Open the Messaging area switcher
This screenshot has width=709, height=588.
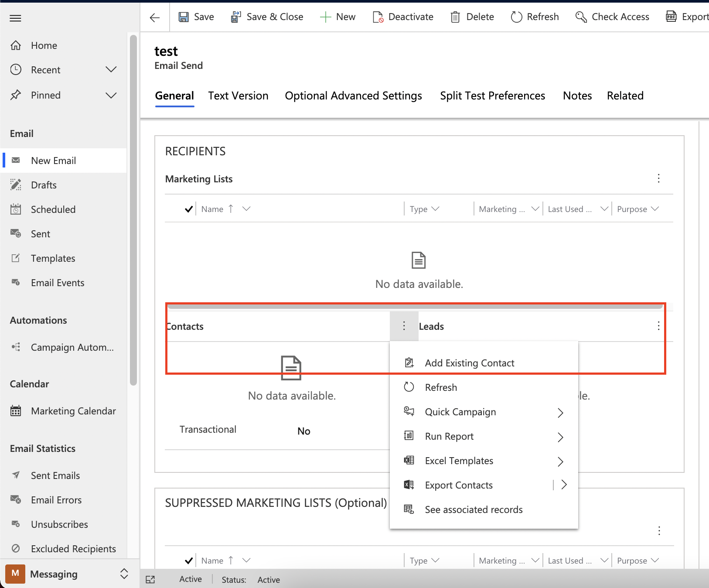coord(124,574)
